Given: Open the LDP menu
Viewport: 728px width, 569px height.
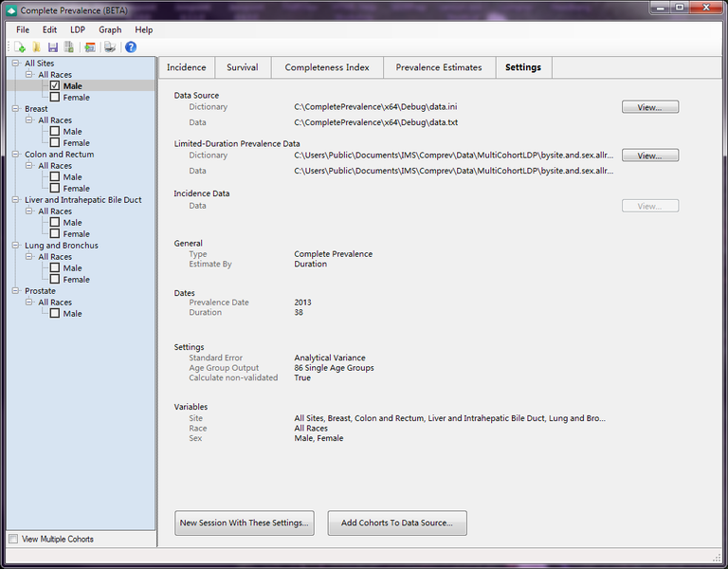Looking at the screenshot, I should pos(78,29).
